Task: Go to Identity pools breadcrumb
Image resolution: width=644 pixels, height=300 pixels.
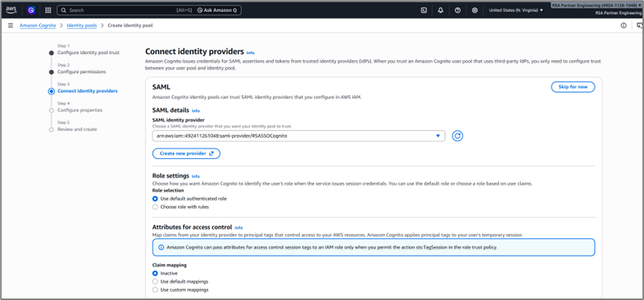Action: point(82,25)
